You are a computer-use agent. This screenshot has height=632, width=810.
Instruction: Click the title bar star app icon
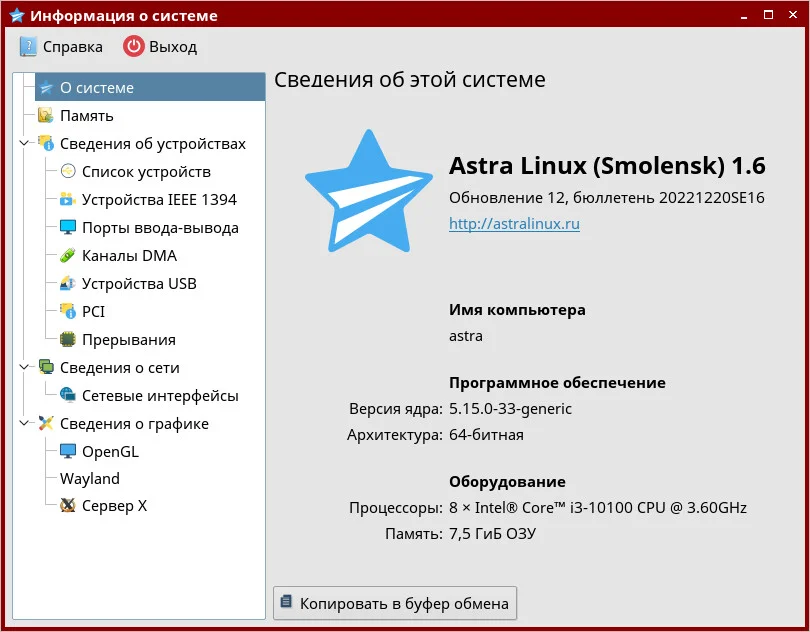tap(17, 15)
